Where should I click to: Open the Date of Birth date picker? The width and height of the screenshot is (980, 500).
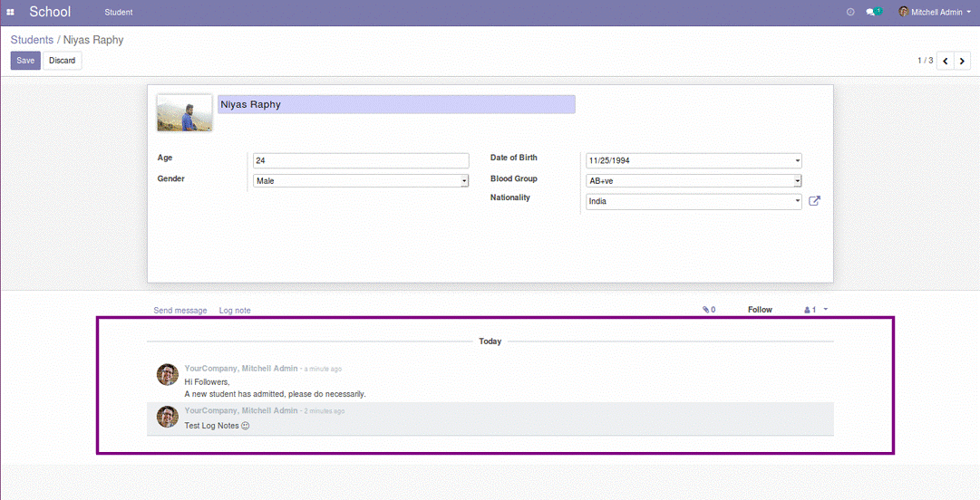coord(694,160)
